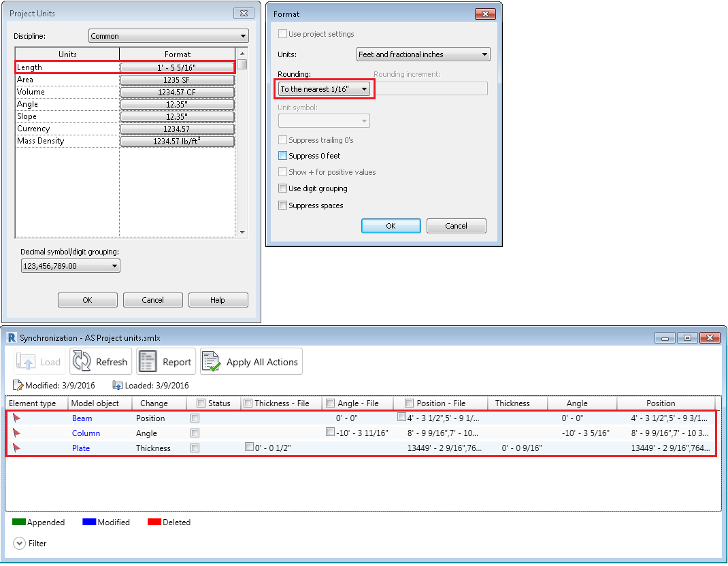Enable Use digit grouping checkbox
This screenshot has height=566, width=728.
tap(282, 188)
